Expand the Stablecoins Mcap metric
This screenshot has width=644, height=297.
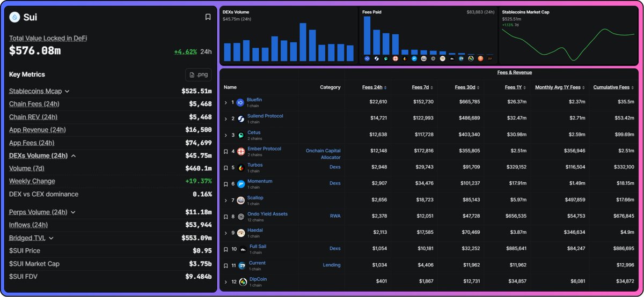(x=67, y=92)
